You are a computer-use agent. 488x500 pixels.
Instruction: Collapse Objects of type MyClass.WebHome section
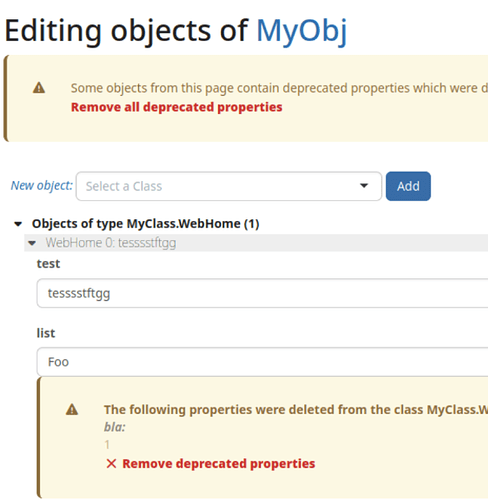coord(18,224)
